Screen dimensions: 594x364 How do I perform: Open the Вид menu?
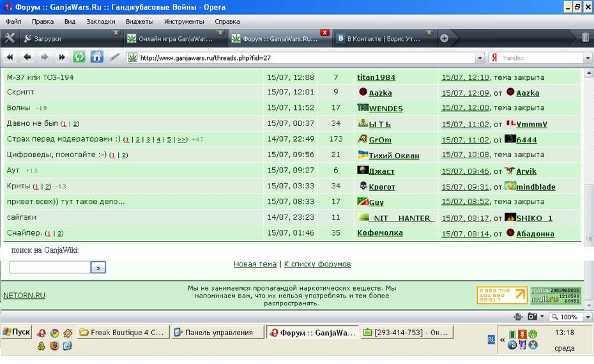coord(70,22)
